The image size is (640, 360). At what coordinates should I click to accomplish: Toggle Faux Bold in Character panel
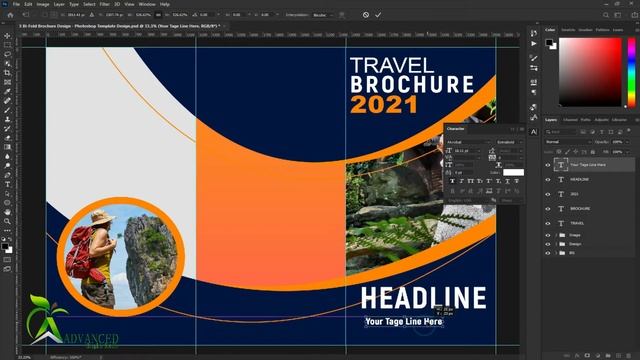point(452,181)
